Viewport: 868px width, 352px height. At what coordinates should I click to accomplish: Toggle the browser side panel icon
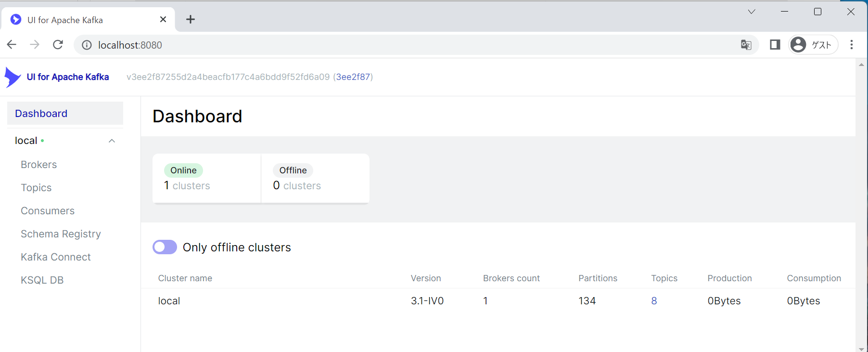(775, 45)
